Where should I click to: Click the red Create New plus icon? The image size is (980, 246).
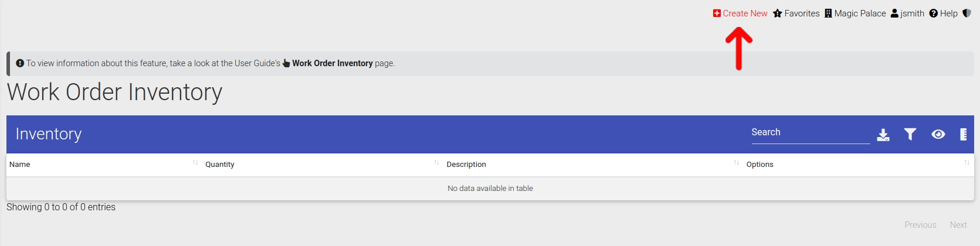coord(717,13)
